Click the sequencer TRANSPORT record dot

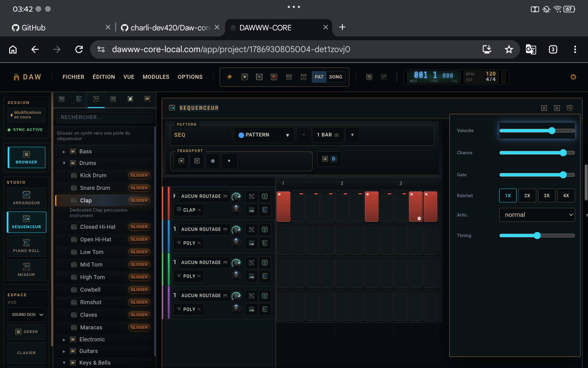point(213,161)
